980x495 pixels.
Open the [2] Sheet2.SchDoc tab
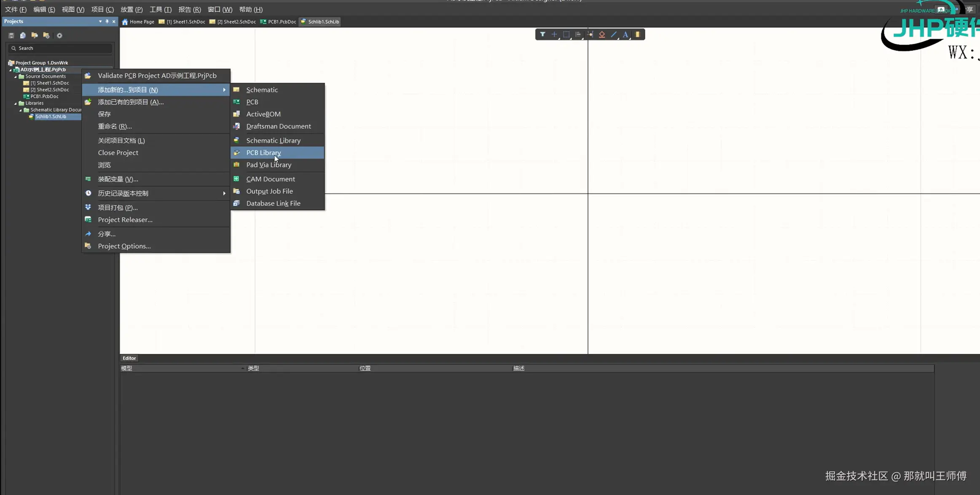(x=233, y=21)
